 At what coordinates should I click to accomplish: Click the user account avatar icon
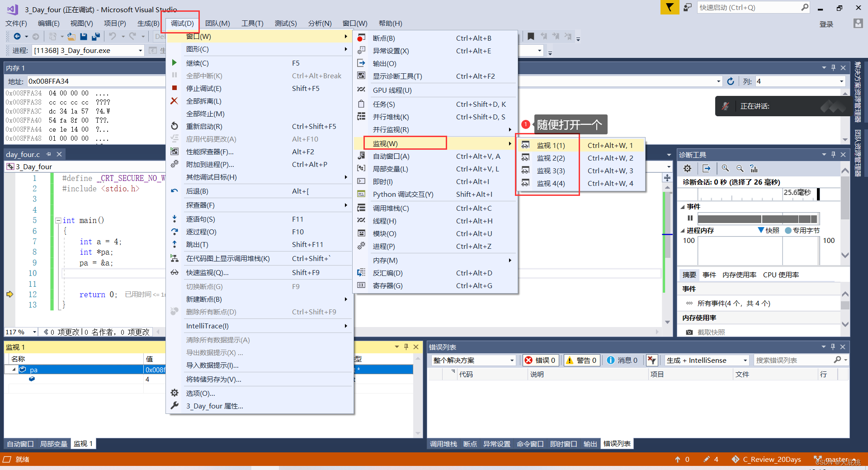858,24
